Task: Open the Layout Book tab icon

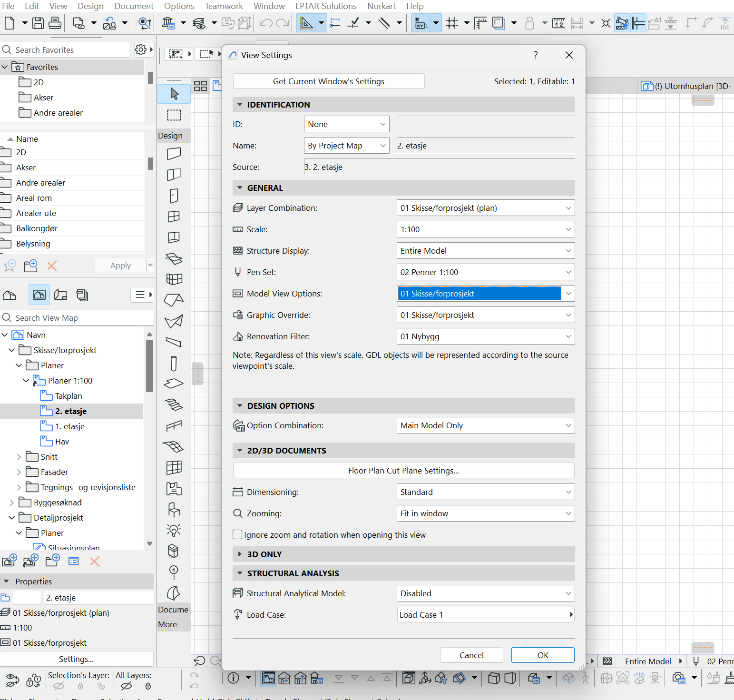Action: (x=61, y=295)
